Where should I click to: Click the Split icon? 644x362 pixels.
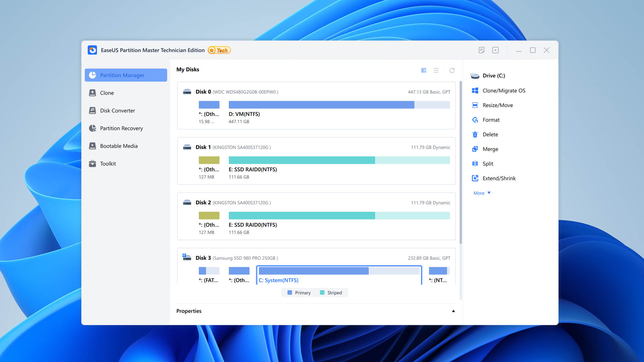coord(475,164)
